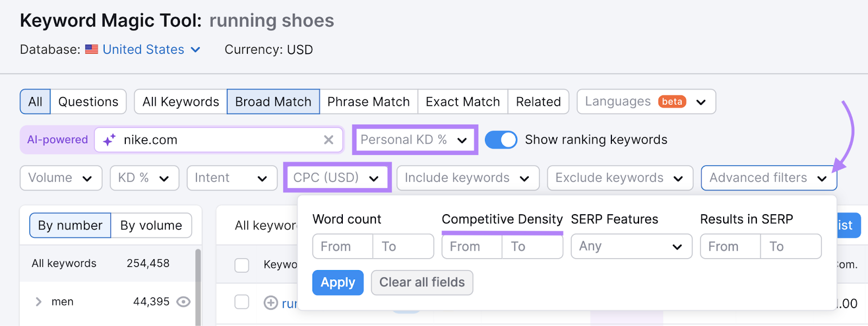Select the Questions tab

(88, 102)
